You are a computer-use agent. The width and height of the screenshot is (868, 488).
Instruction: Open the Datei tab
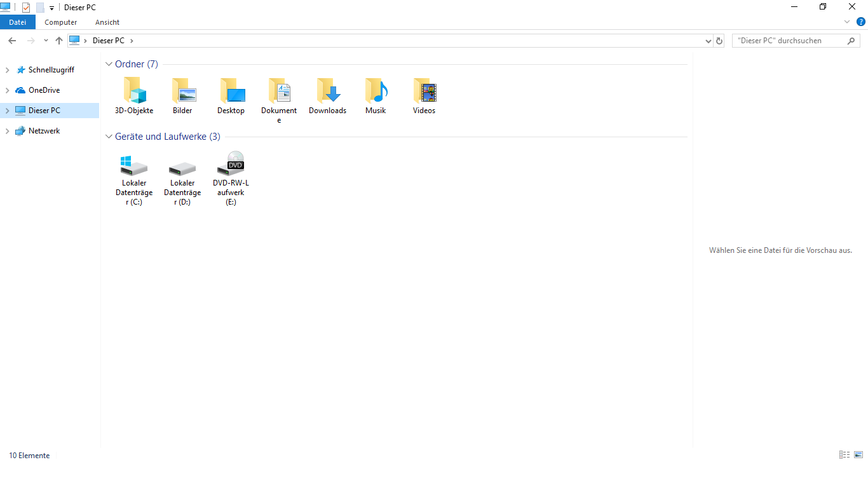point(18,22)
